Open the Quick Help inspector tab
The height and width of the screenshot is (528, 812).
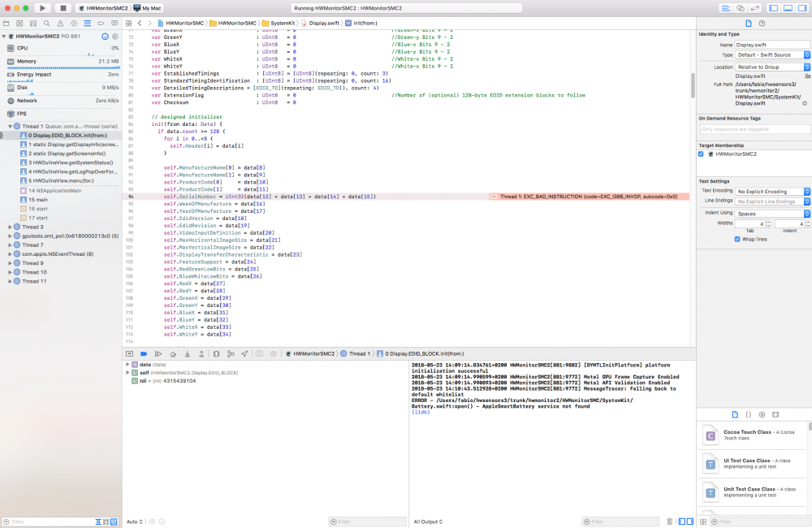tap(762, 24)
